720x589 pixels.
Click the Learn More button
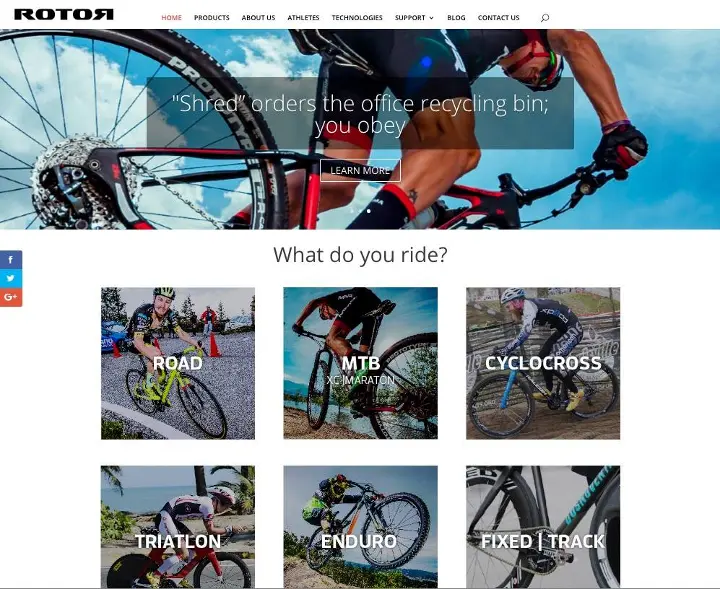[x=360, y=170]
